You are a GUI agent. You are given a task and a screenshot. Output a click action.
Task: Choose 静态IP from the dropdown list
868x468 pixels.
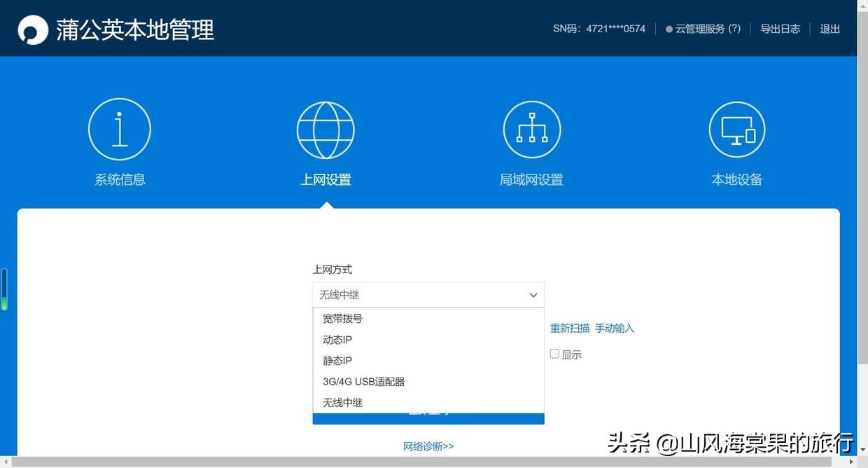428,360
